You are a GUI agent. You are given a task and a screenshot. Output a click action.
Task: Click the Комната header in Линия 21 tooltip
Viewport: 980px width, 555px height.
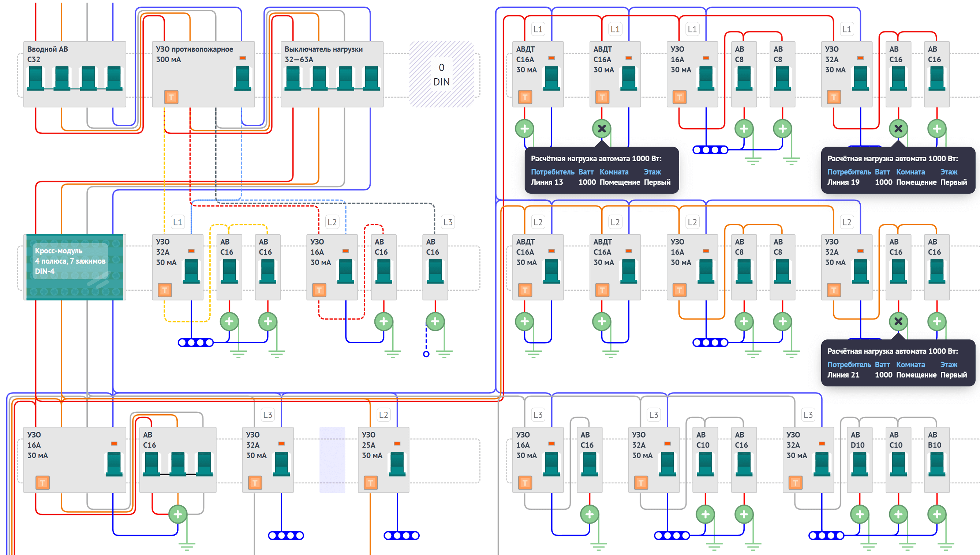pyautogui.click(x=910, y=365)
